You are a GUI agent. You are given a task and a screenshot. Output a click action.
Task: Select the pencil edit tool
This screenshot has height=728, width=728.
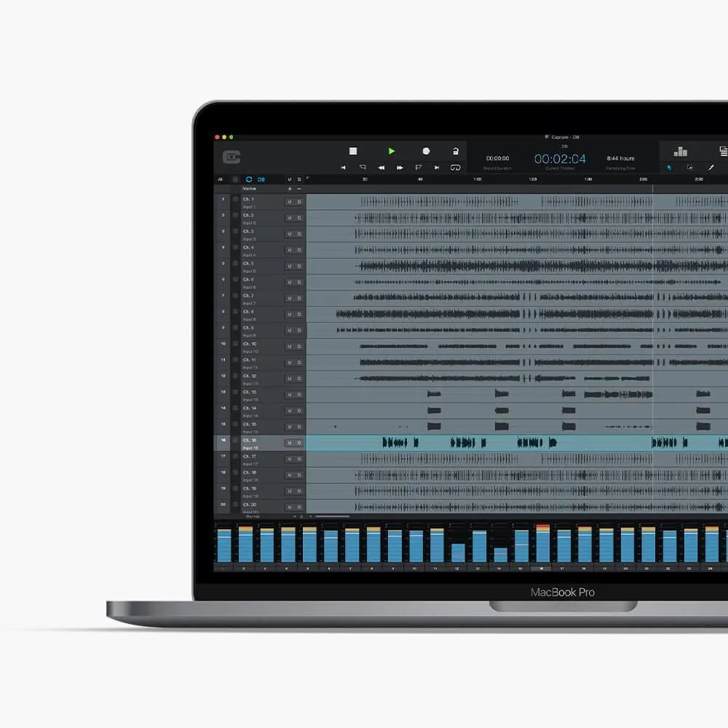click(711, 167)
